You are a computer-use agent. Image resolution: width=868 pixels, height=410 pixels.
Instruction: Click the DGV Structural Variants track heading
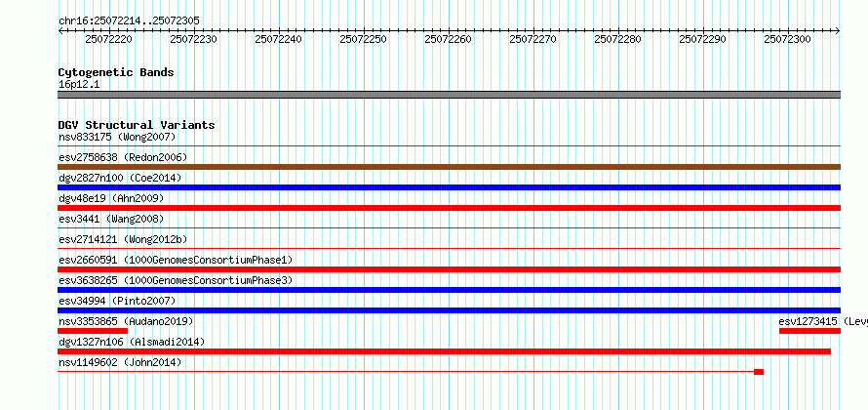coord(137,125)
